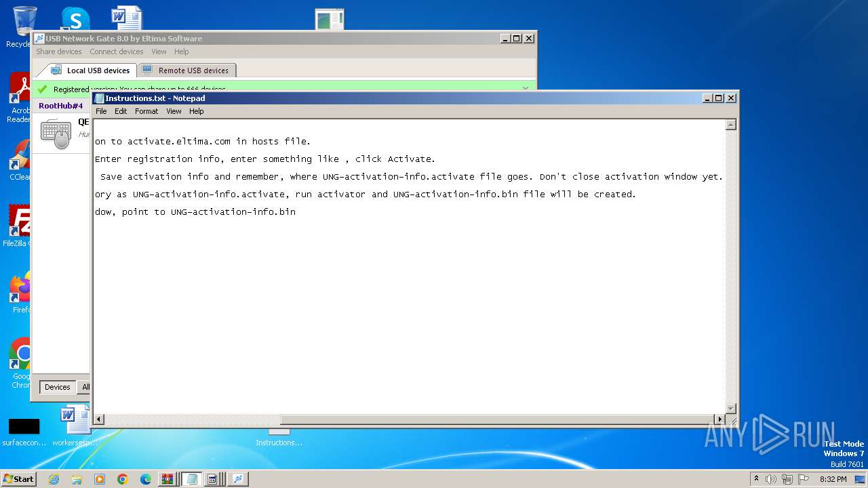Show hidden tray icons arrow
868x488 pixels.
[756, 479]
